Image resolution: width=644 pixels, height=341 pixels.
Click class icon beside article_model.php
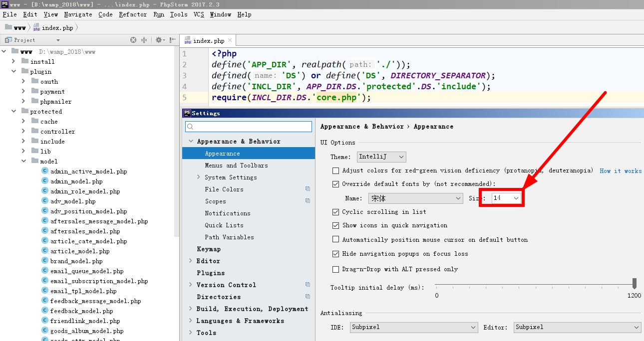pos(45,251)
